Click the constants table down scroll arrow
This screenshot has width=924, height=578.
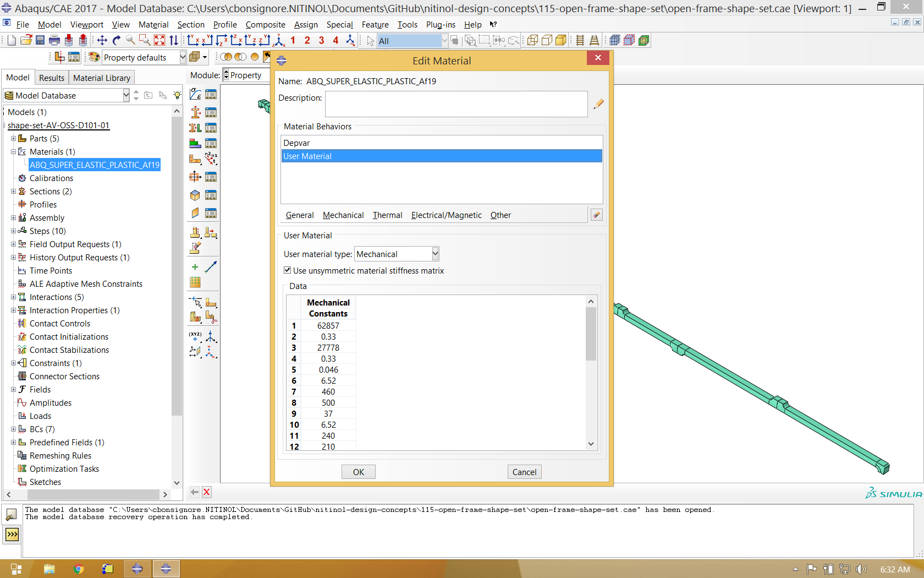coord(591,444)
